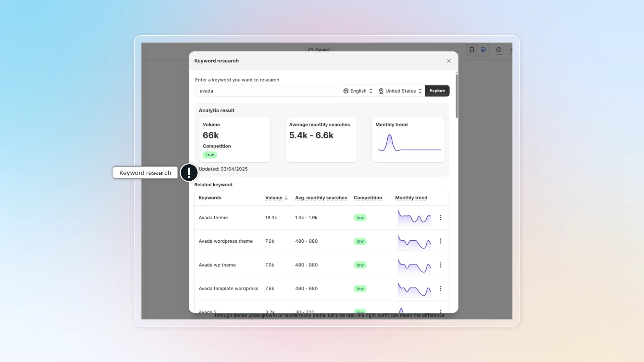The height and width of the screenshot is (362, 644).
Task: Open more options for Avada theme row
Action: [x=440, y=218]
